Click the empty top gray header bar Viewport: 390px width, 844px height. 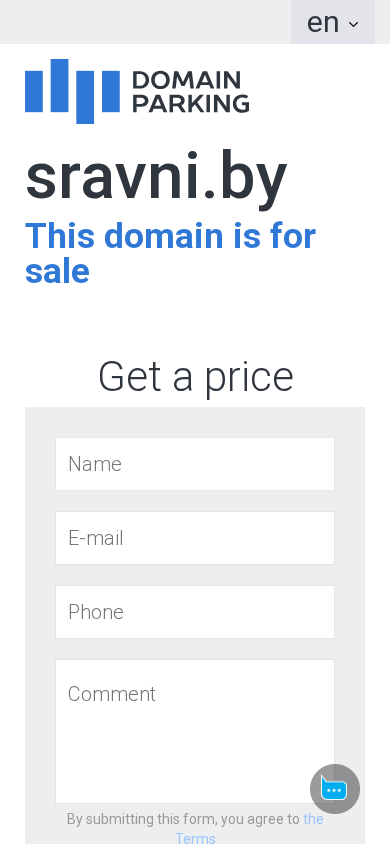(145, 22)
